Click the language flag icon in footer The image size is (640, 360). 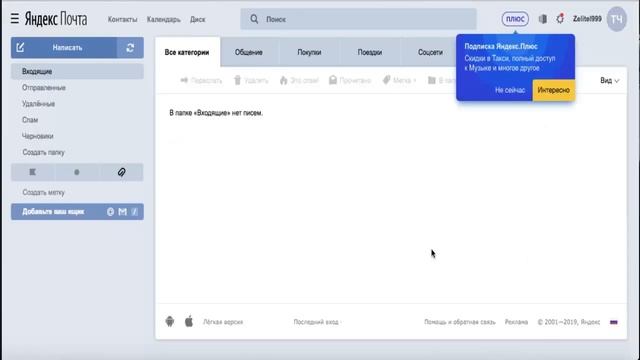pos(613,322)
